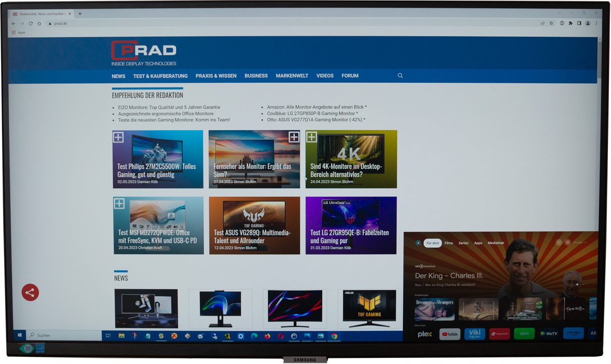Go back with Chrome's back arrow
This screenshot has height=364, width=611.
pos(14,24)
